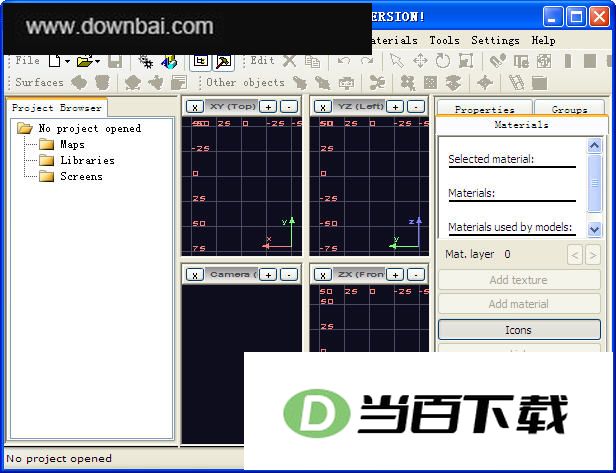Click the cube wireframe icon in top toolbar
This screenshot has width=616, height=473.
pos(544,61)
